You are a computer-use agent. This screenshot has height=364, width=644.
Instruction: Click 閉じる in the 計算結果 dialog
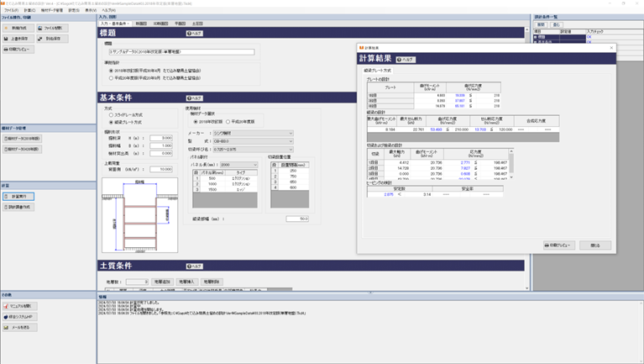(x=595, y=245)
